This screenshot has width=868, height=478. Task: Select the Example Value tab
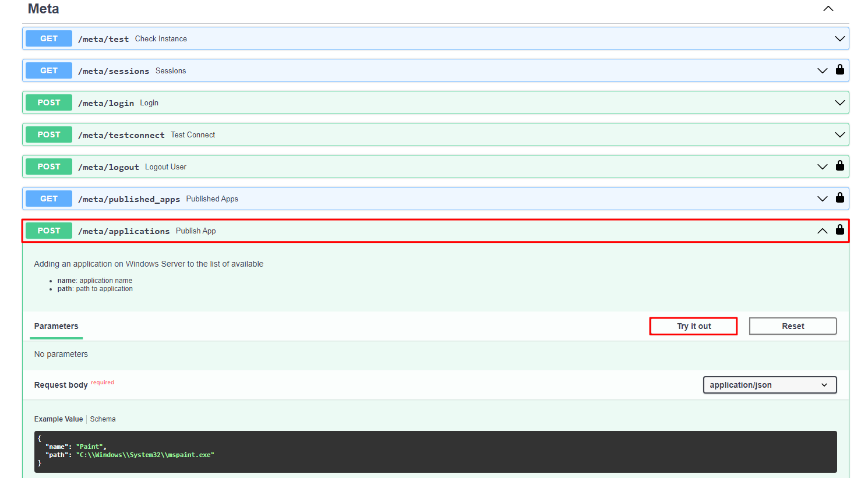(58, 419)
